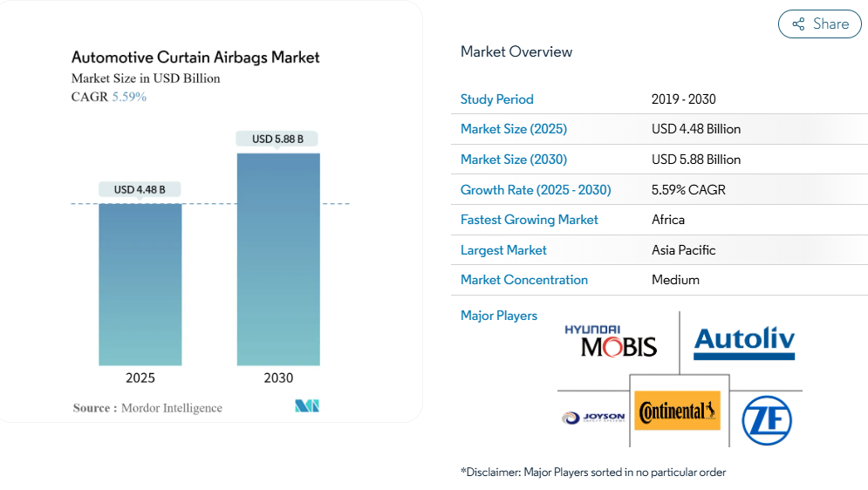The height and width of the screenshot is (490, 868).
Task: Click the Market Concentration label
Action: pyautogui.click(x=523, y=280)
